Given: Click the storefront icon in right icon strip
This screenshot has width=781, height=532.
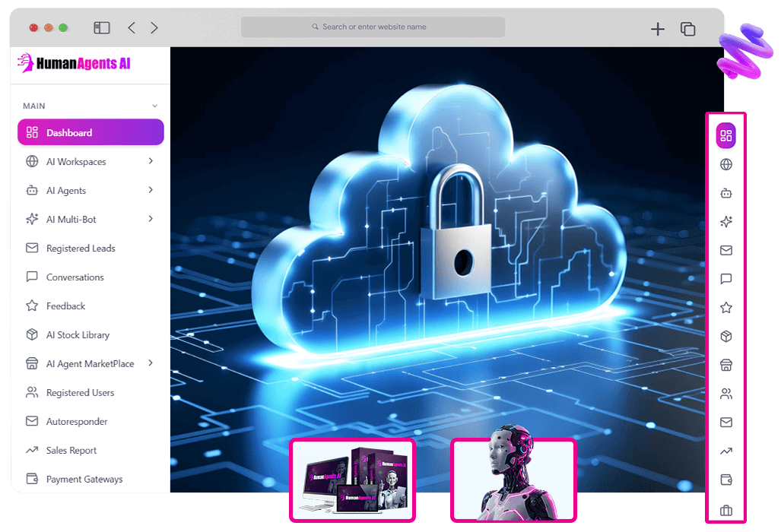Looking at the screenshot, I should pyautogui.click(x=725, y=366).
